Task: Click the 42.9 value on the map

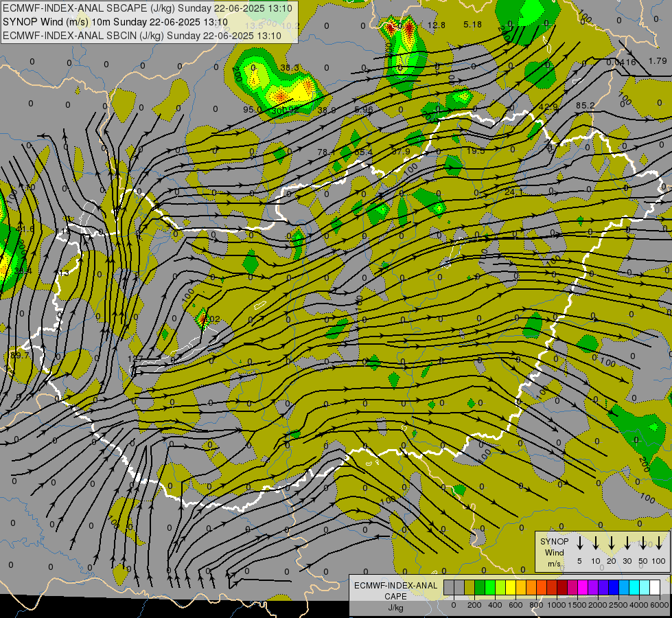Action: pos(548,107)
